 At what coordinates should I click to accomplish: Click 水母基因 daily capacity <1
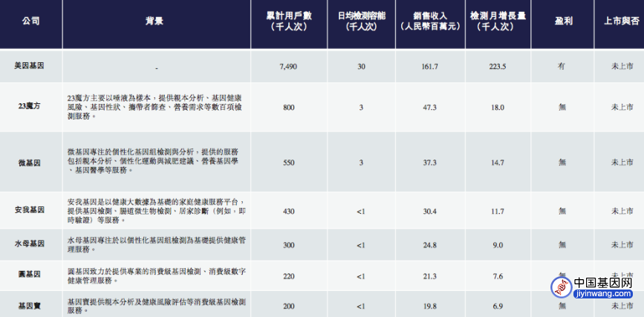tap(361, 245)
